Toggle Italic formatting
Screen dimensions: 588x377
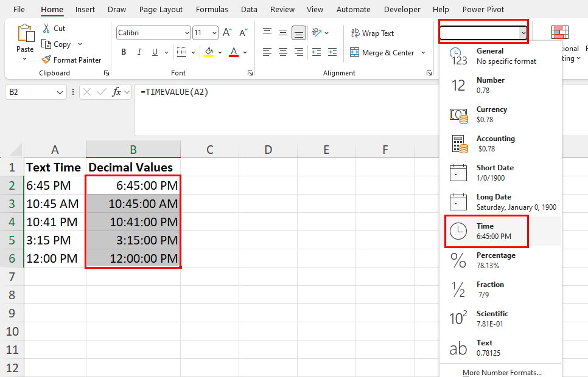139,52
